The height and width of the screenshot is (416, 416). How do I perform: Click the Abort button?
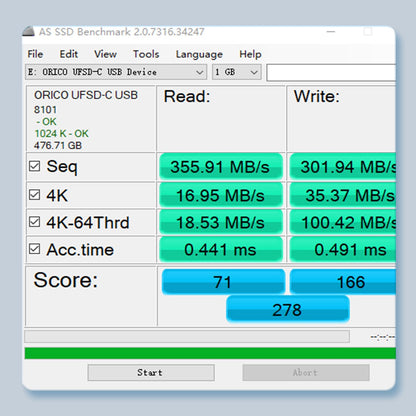coord(306,372)
